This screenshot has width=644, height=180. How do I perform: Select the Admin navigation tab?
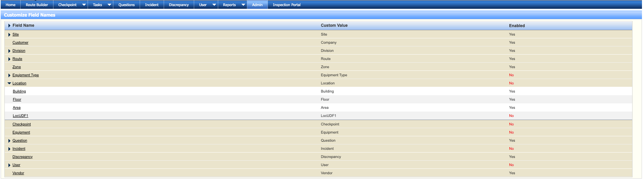point(257,5)
